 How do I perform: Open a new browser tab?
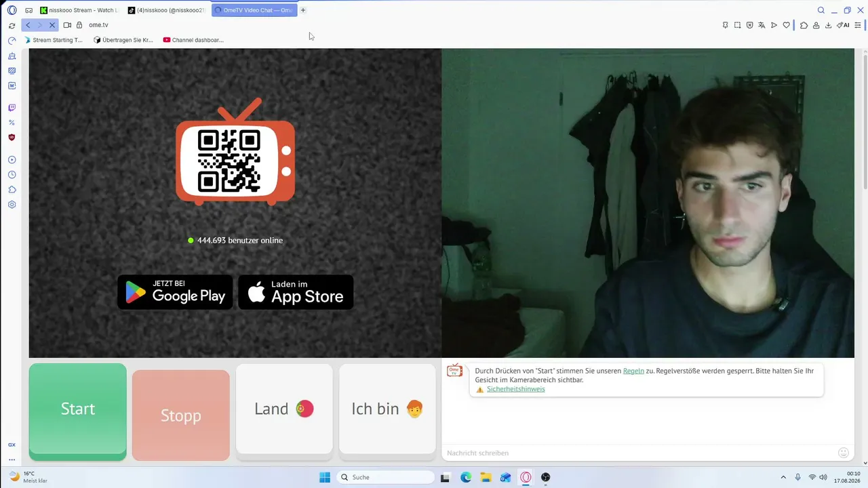pyautogui.click(x=303, y=10)
